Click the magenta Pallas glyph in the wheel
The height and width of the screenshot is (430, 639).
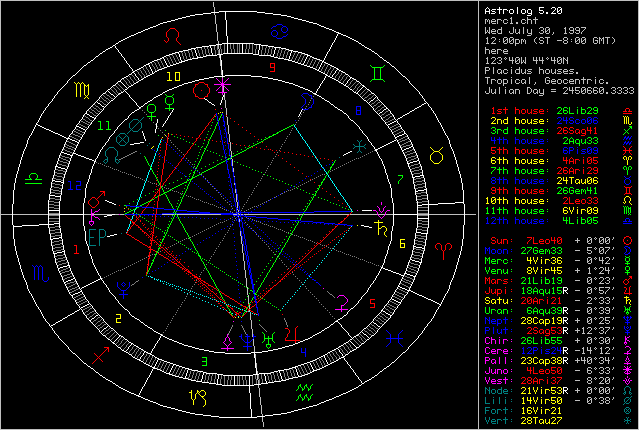click(x=227, y=342)
